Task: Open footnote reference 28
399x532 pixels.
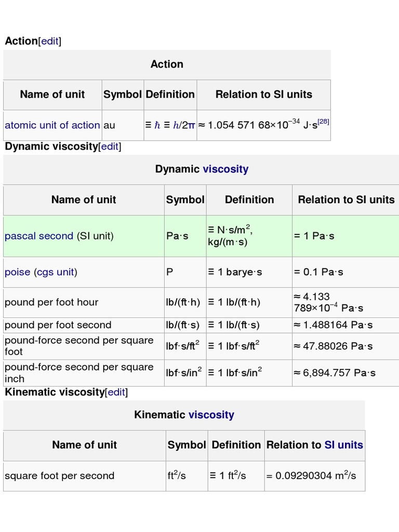Action: (324, 122)
